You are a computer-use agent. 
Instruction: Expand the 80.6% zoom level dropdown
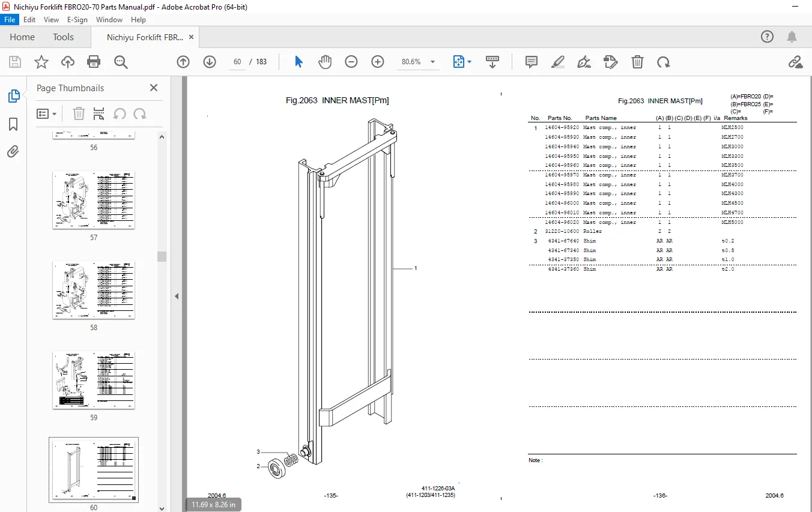pyautogui.click(x=434, y=62)
